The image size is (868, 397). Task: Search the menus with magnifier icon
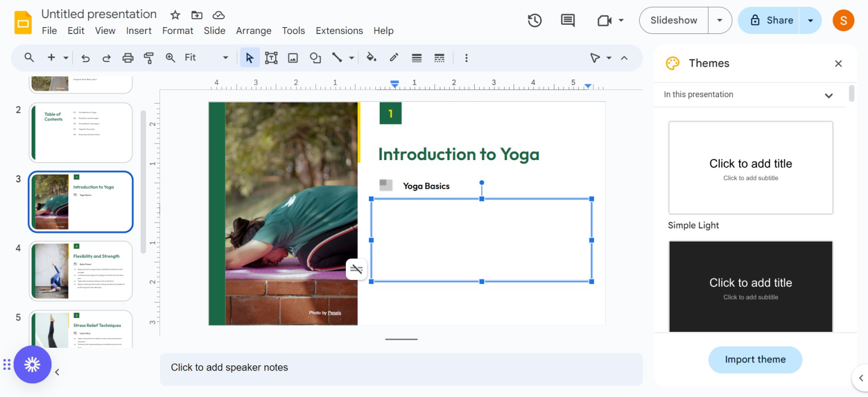point(29,58)
